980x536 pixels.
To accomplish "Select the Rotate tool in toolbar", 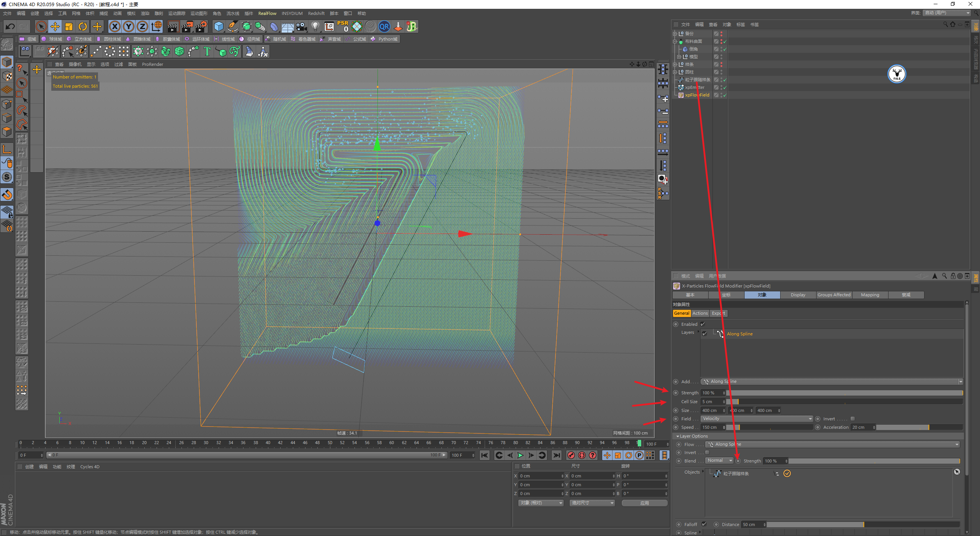I will coord(83,26).
